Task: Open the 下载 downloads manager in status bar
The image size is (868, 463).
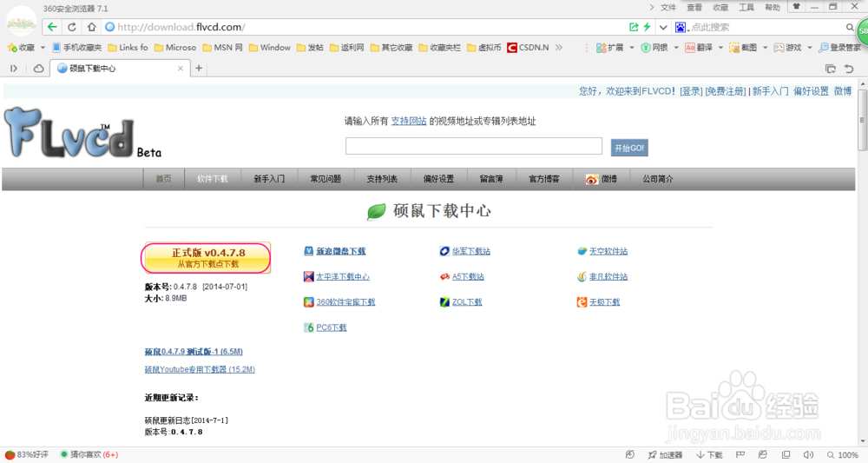Action: [x=710, y=454]
